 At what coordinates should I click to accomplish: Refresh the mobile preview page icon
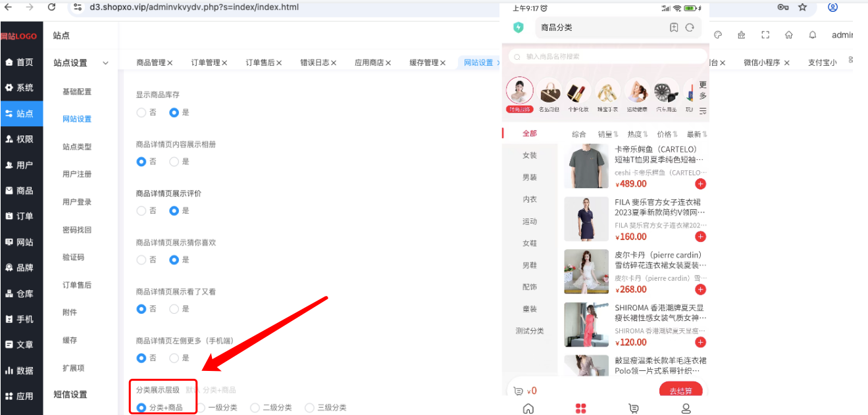click(x=690, y=28)
